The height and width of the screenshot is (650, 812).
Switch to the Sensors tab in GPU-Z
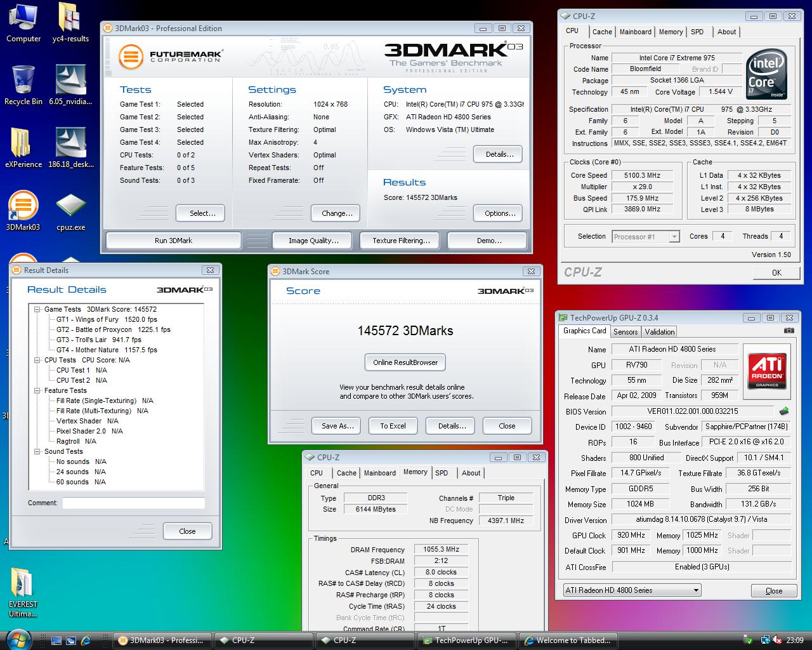coord(625,331)
